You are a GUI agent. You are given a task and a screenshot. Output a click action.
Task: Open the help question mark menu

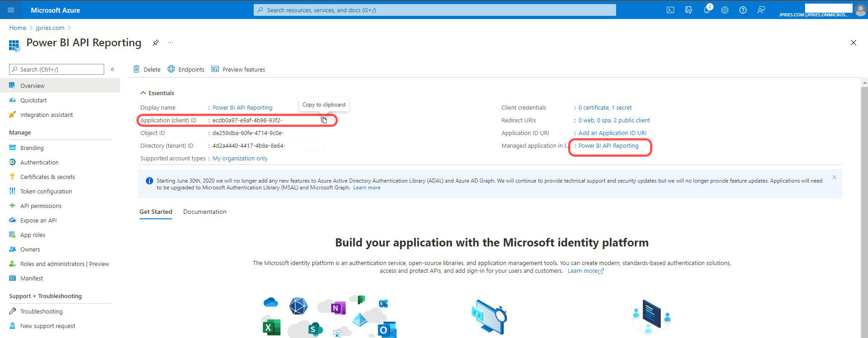743,10
